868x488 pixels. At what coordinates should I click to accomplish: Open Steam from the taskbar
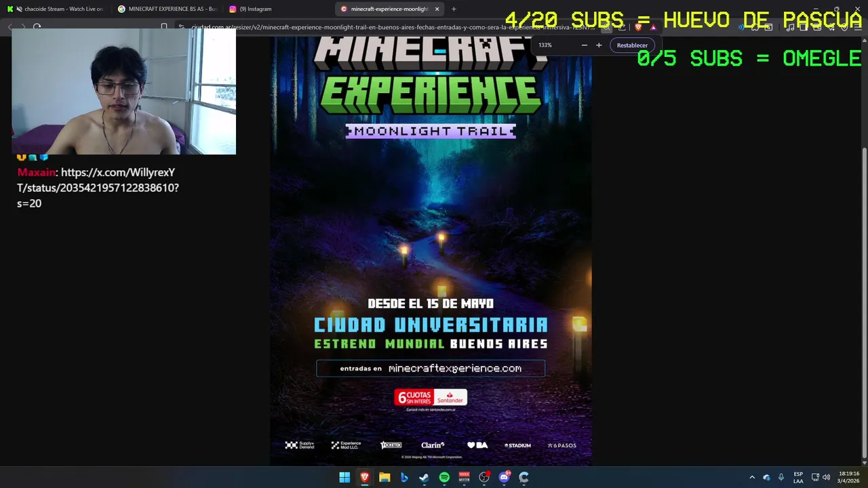pyautogui.click(x=424, y=477)
